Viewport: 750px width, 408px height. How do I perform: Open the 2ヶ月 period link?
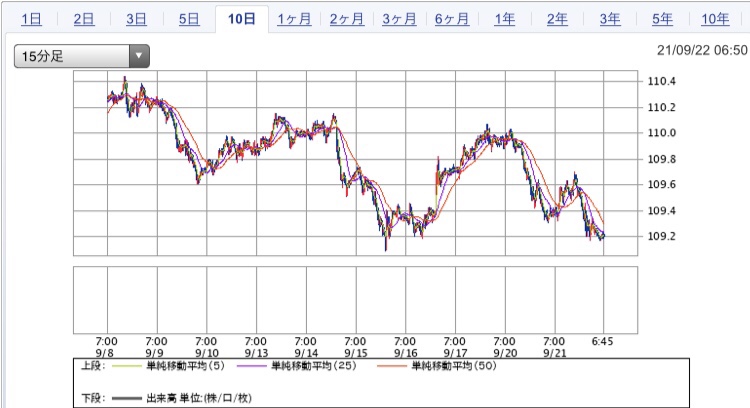click(x=347, y=19)
